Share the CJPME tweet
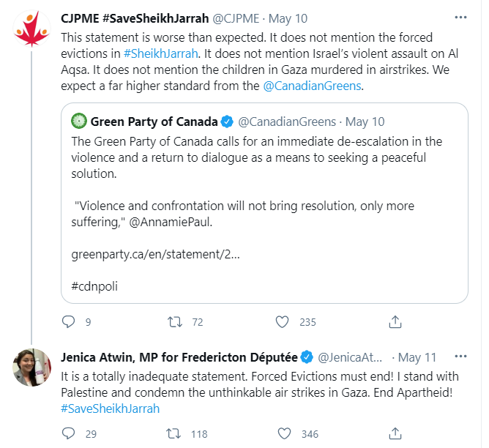 tap(395, 322)
